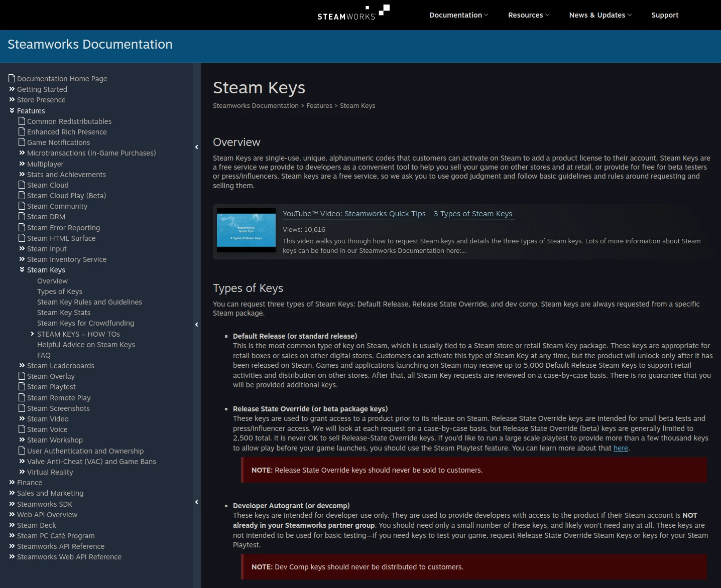Open the FAQ sidebar link
Image resolution: width=721 pixels, height=588 pixels.
tap(44, 355)
